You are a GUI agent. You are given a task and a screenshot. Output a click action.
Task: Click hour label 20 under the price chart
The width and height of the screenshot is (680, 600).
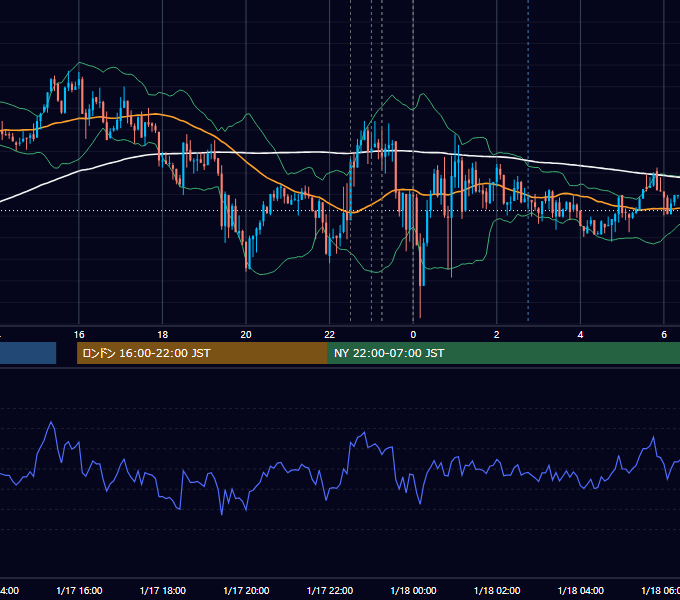pos(246,335)
